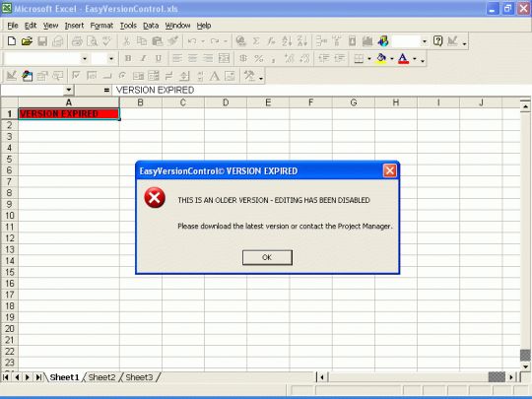The width and height of the screenshot is (532, 399).
Task: Click the last-sheet navigation arrow
Action: (x=38, y=377)
